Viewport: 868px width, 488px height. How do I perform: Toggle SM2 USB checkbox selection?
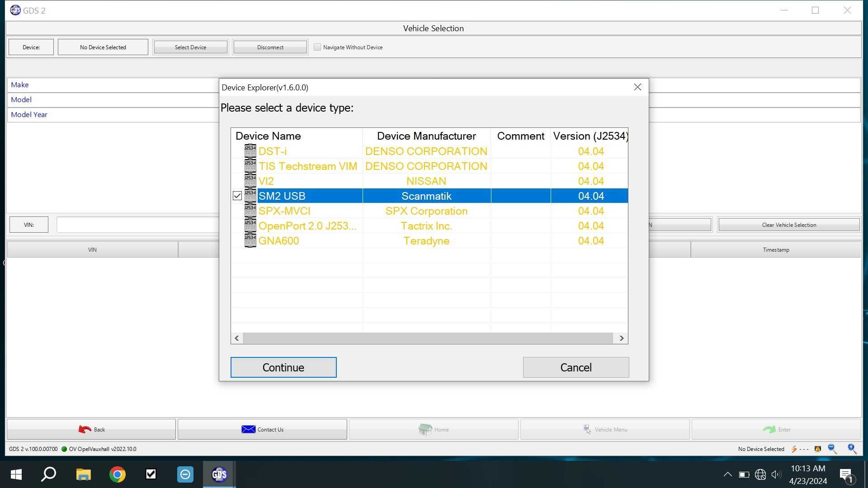point(237,196)
